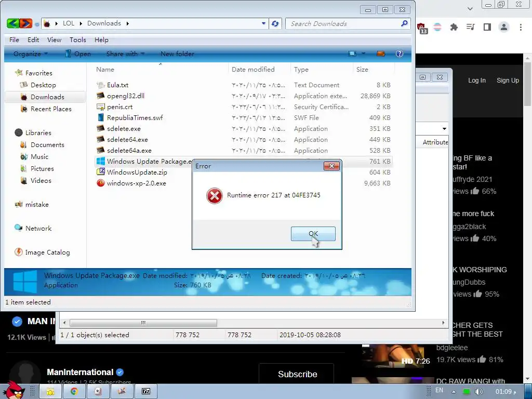Click the Downloads breadcrumb segment
The height and width of the screenshot is (399, 532).
point(104,23)
